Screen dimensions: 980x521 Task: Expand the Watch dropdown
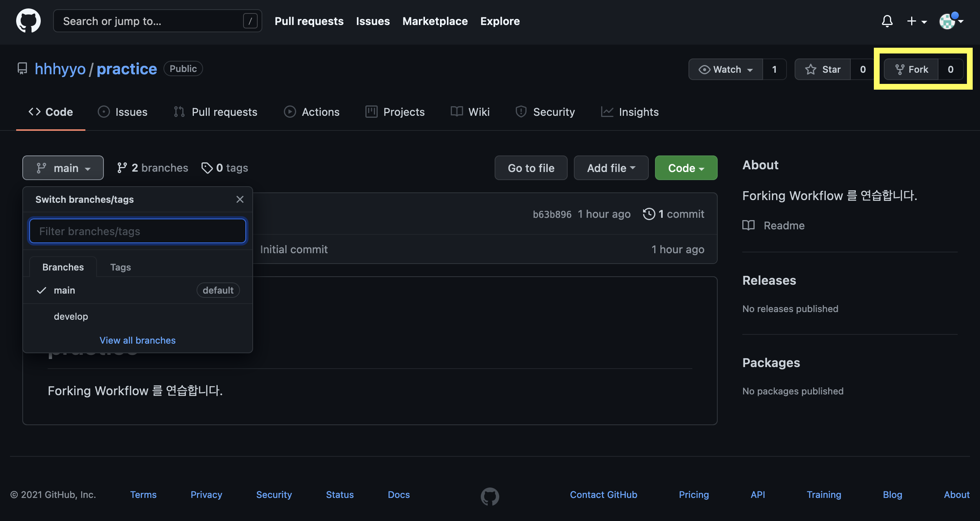(725, 69)
